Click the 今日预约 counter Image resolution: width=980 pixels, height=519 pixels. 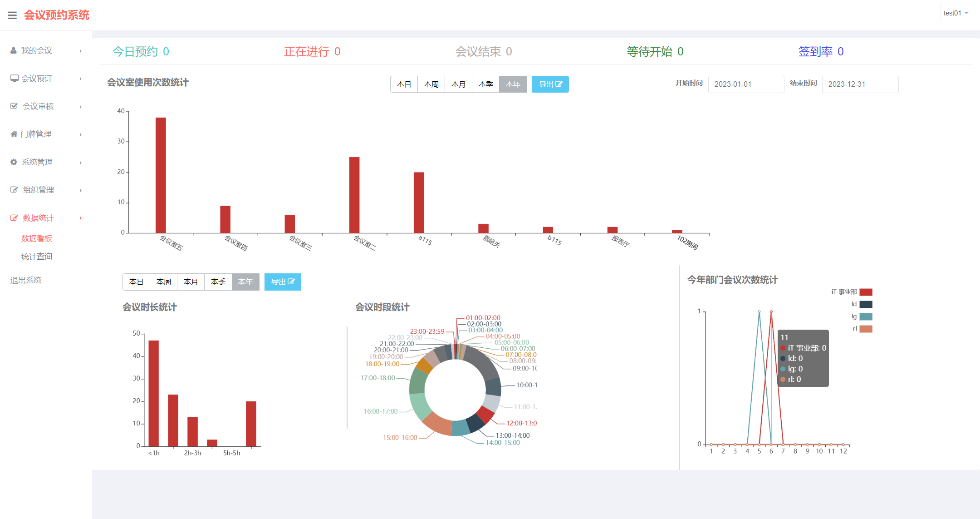click(x=141, y=51)
